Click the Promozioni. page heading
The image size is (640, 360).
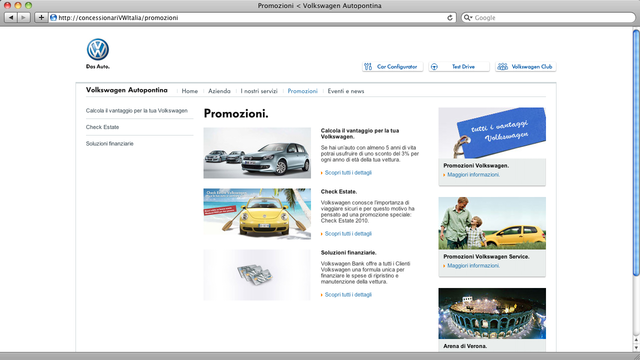coord(236,113)
